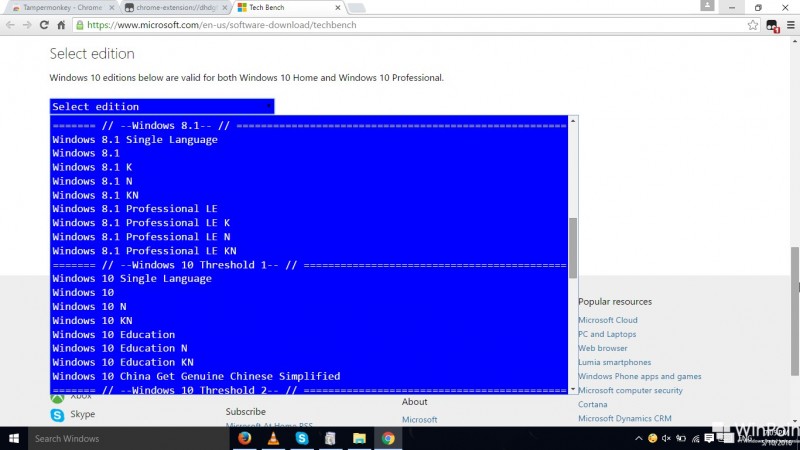Open the Web browser link
This screenshot has width=800, height=450.
click(x=603, y=348)
